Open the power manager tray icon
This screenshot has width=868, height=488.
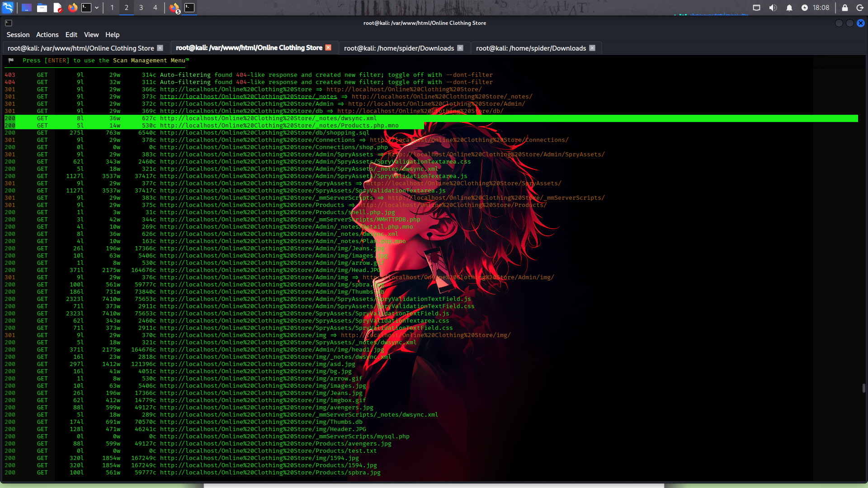[x=805, y=8]
